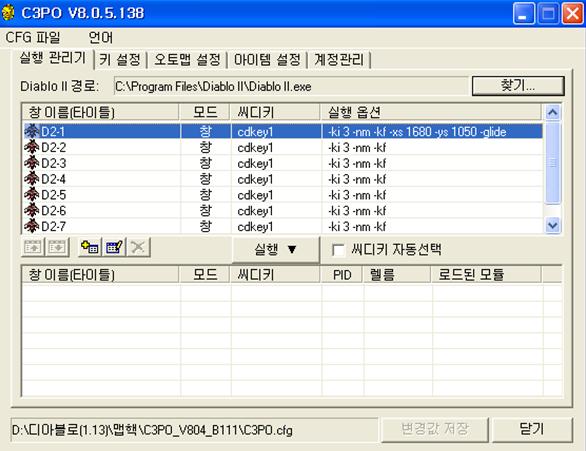Click the D2-1 options with -glide text
Screen dimensions: 586x451
417,132
